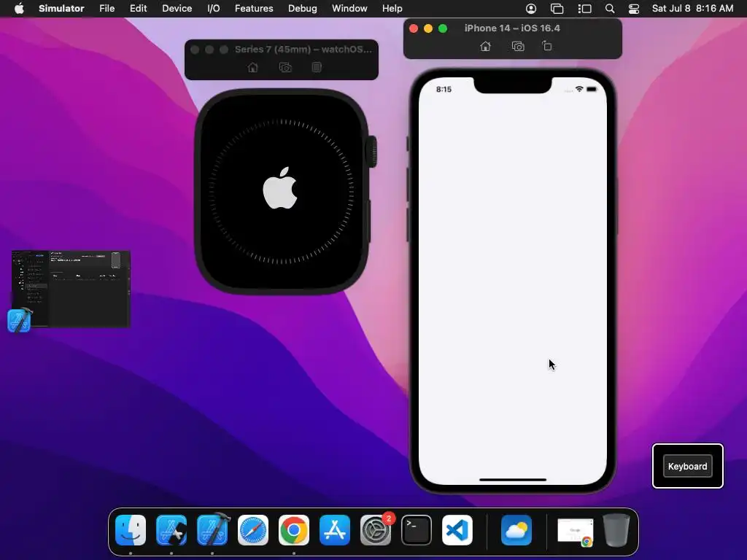Click the side button icon in Watch simulator toolbar
This screenshot has width=747, height=560.
coord(317,67)
